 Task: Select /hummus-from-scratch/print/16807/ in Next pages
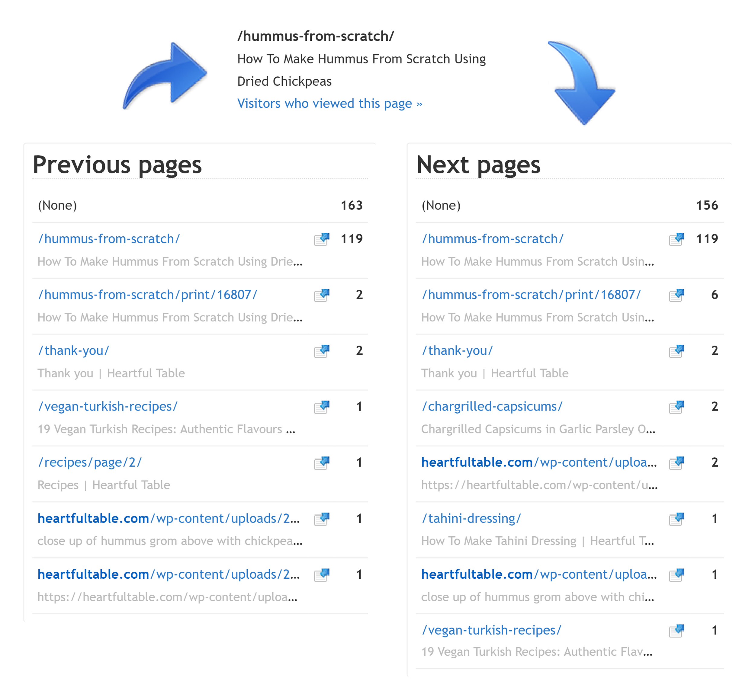(532, 295)
